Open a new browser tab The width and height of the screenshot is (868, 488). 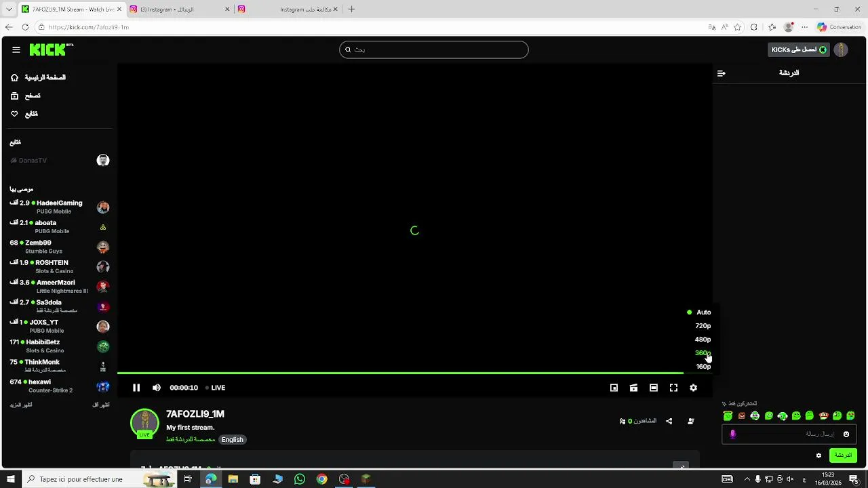[351, 9]
